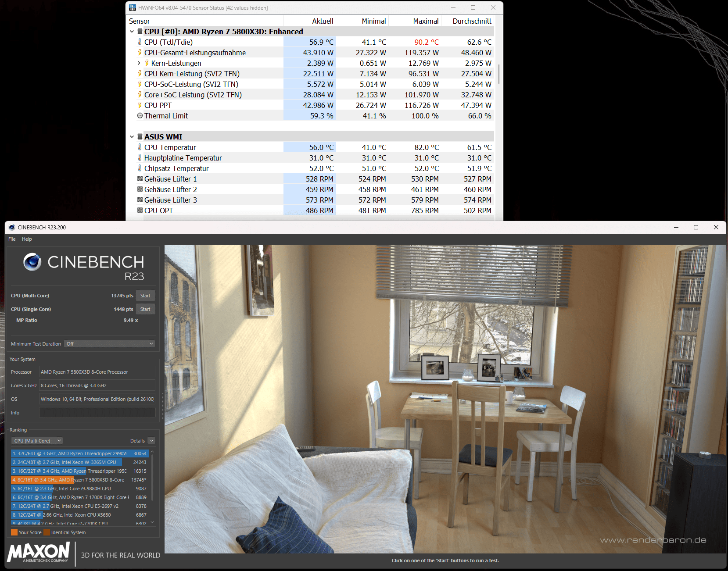Click thermometer icon beside Hauptplatine Temperatur

(x=140, y=158)
